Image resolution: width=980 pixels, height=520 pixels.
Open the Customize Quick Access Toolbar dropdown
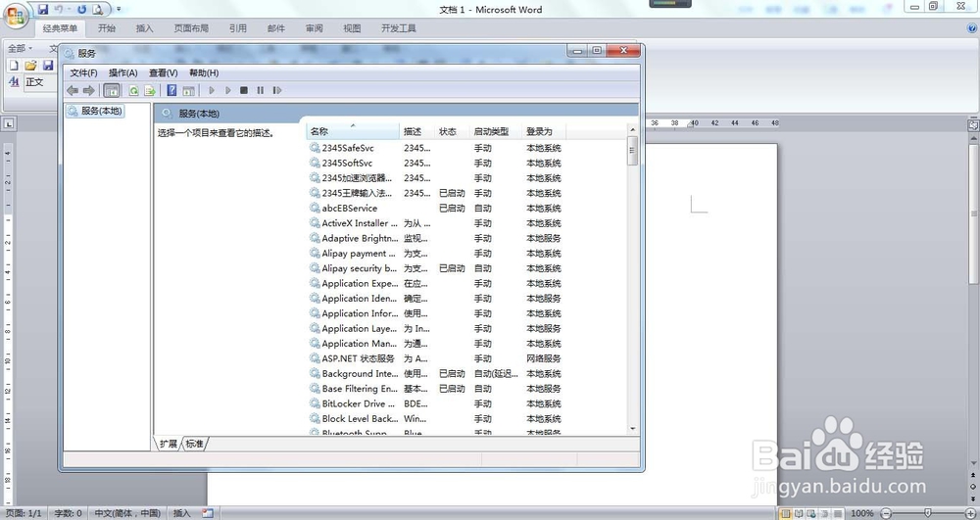click(119, 10)
